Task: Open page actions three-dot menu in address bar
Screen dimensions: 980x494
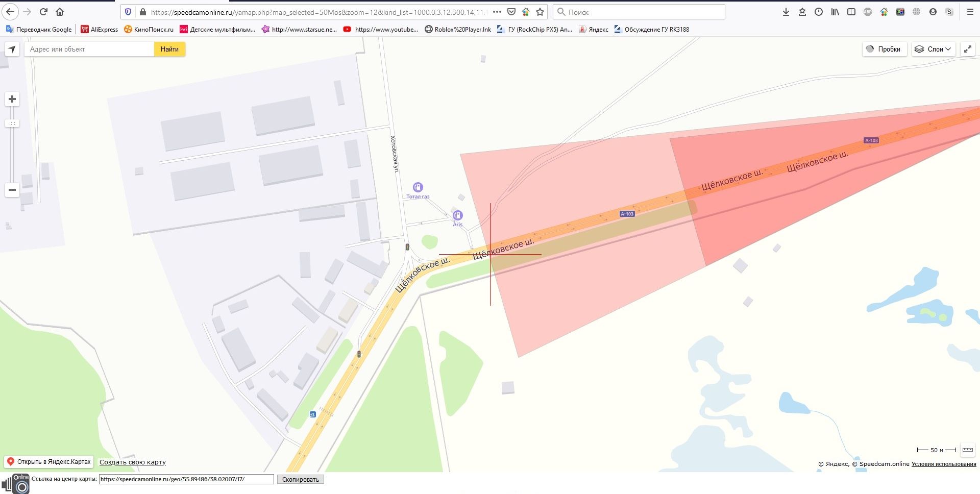Action: coord(497,12)
